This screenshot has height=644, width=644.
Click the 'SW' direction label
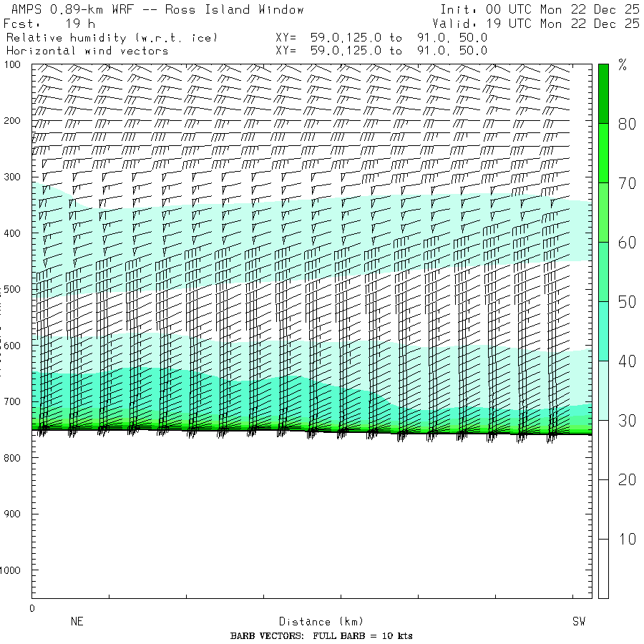point(579,621)
